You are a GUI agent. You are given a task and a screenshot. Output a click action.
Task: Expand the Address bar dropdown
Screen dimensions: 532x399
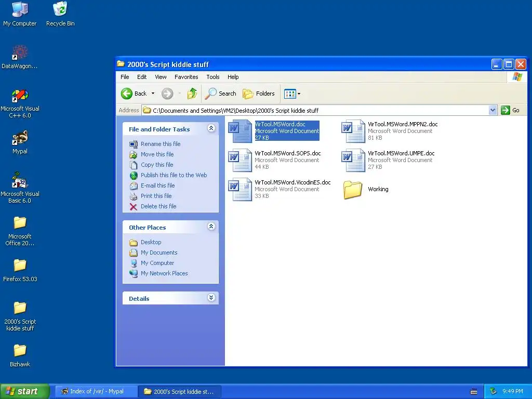[x=493, y=110]
